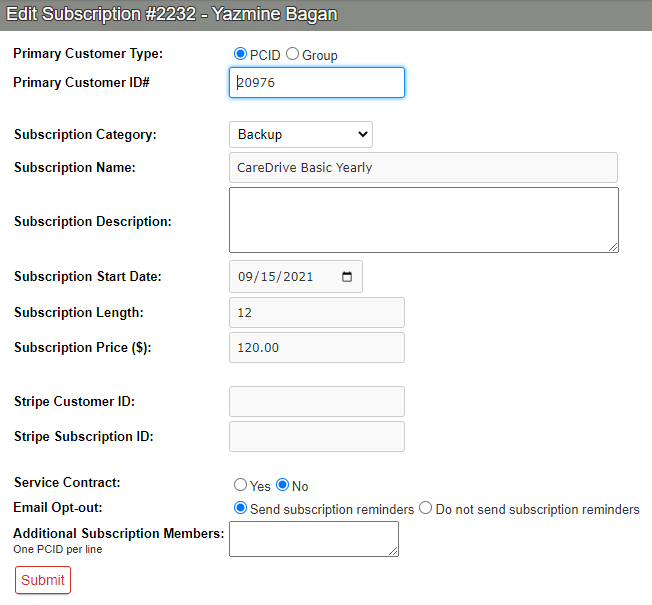Focus the Stripe Customer ID field

coord(316,401)
